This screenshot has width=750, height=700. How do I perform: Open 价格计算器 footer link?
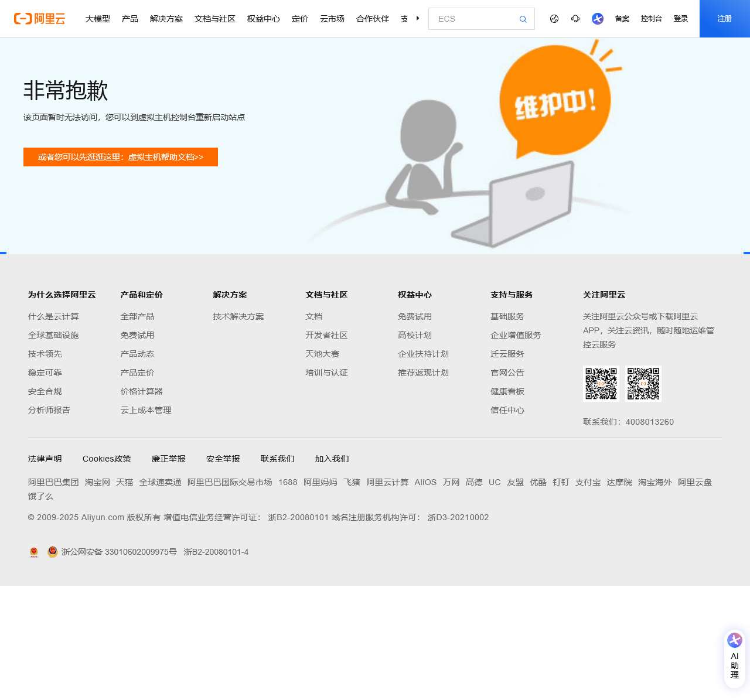(142, 391)
